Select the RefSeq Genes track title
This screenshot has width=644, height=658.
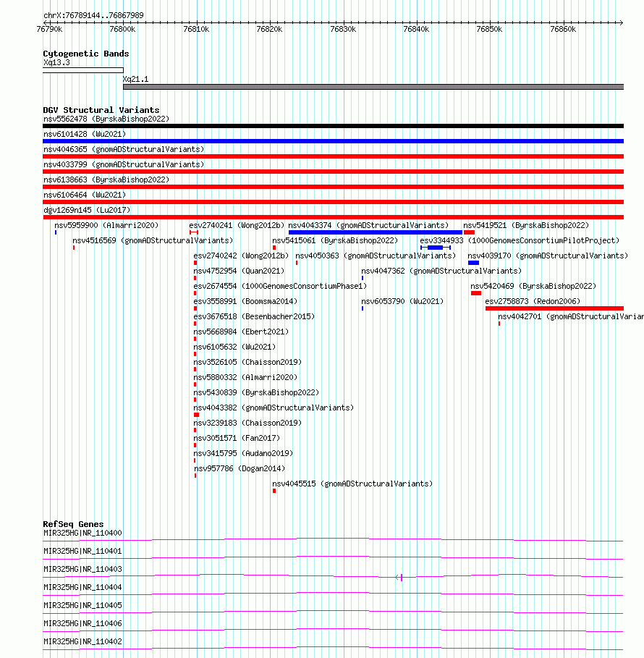(x=73, y=523)
